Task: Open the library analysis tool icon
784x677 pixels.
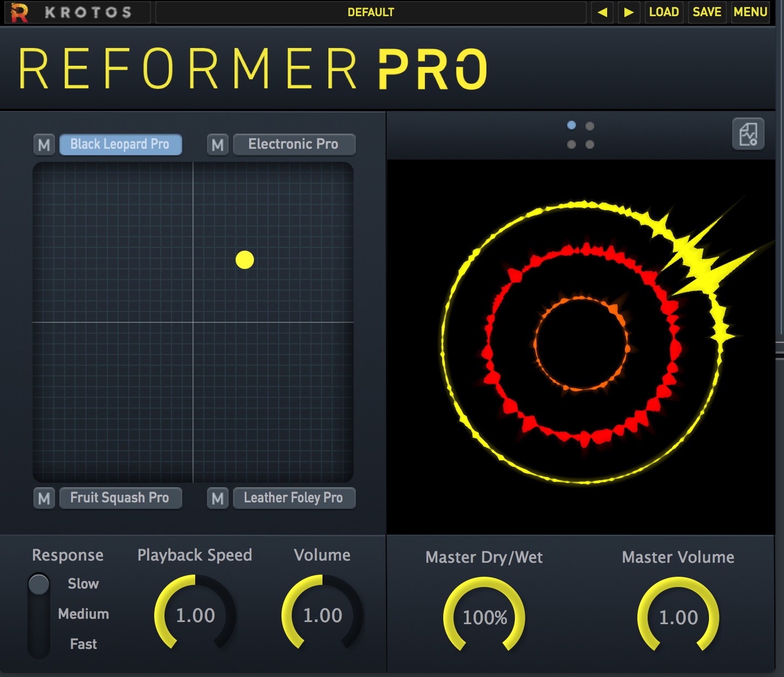Action: (748, 134)
